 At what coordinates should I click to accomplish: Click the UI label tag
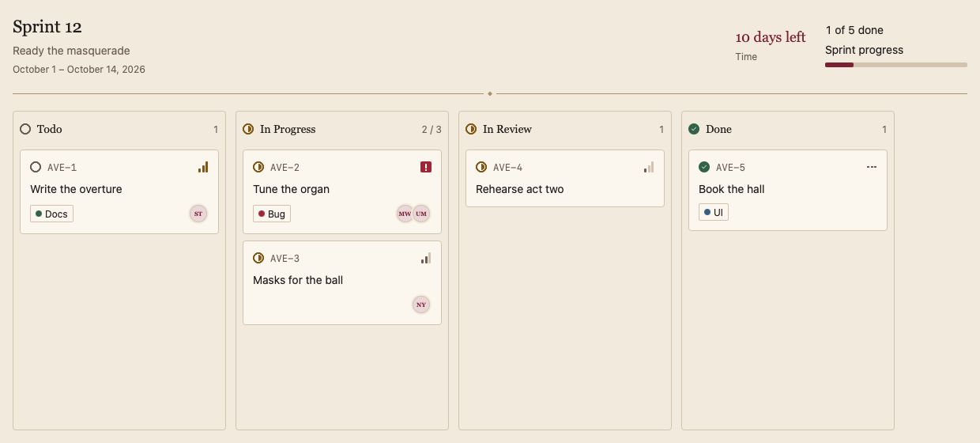(714, 213)
